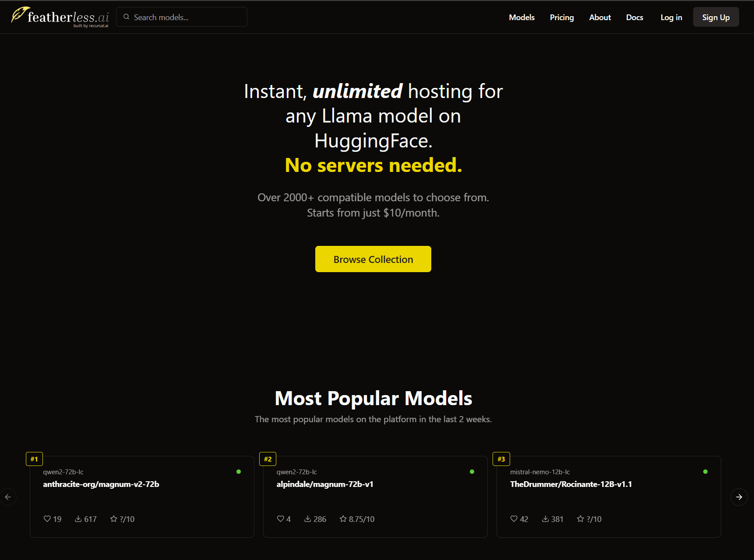
Task: Click the carousel previous arrow
Action: pos(8,497)
